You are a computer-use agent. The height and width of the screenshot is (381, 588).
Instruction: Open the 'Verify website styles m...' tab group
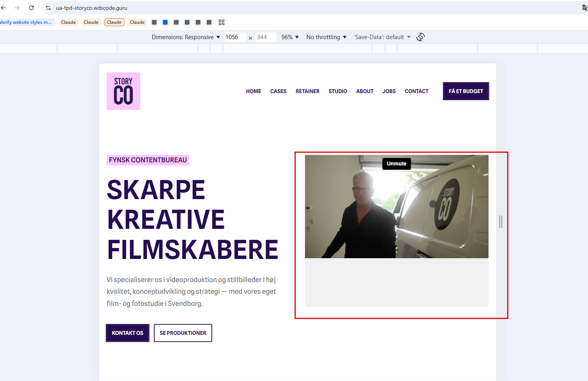(27, 22)
